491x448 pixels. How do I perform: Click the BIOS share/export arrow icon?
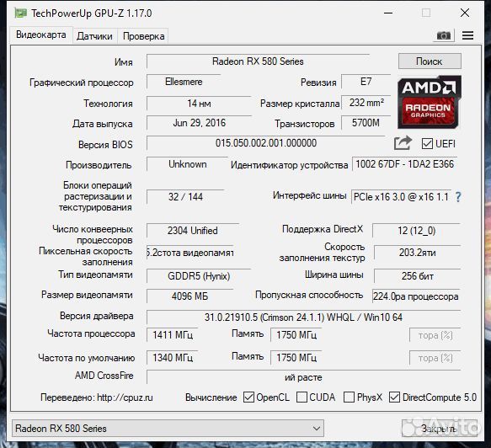click(403, 143)
